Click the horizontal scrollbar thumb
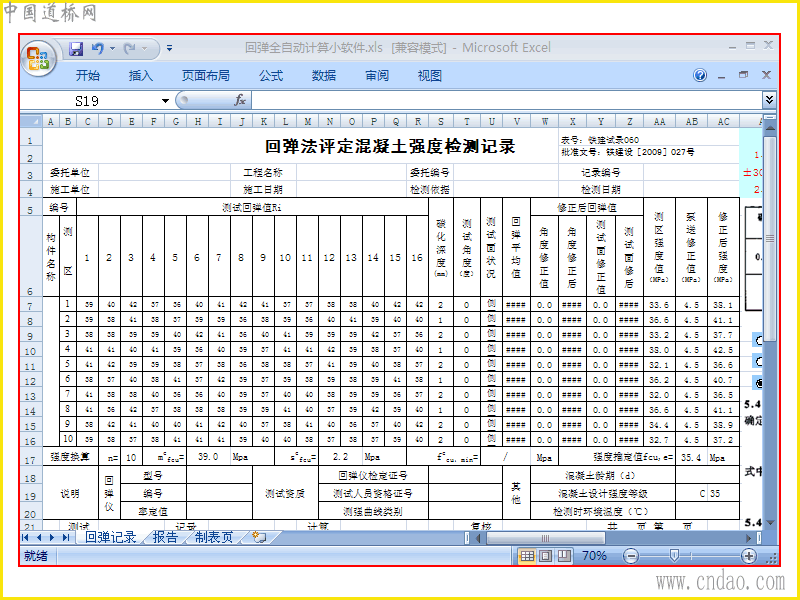This screenshot has height=600, width=800. pos(545,538)
